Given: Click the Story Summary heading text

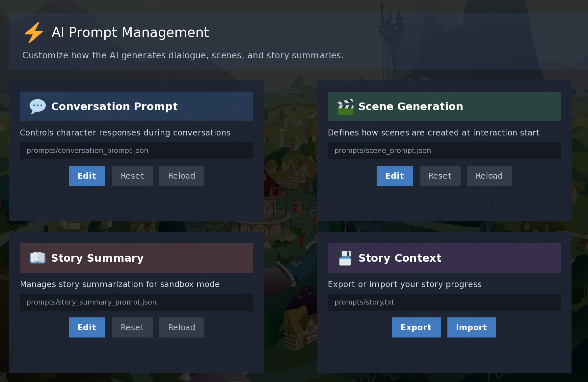Looking at the screenshot, I should click(x=97, y=258).
